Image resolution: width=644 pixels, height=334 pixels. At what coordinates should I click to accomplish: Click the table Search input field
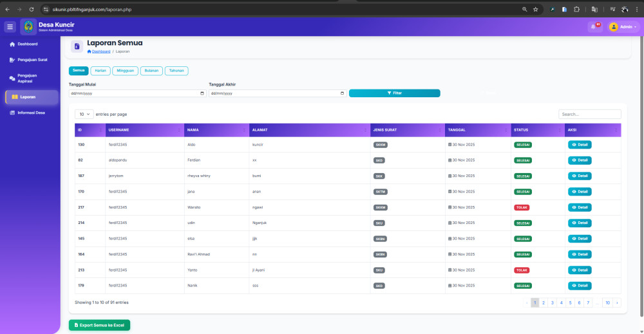click(589, 114)
